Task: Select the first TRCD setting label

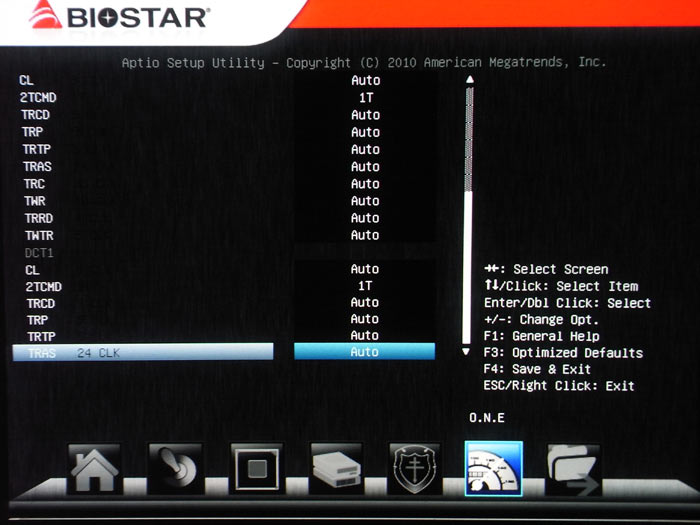Action: pos(35,115)
